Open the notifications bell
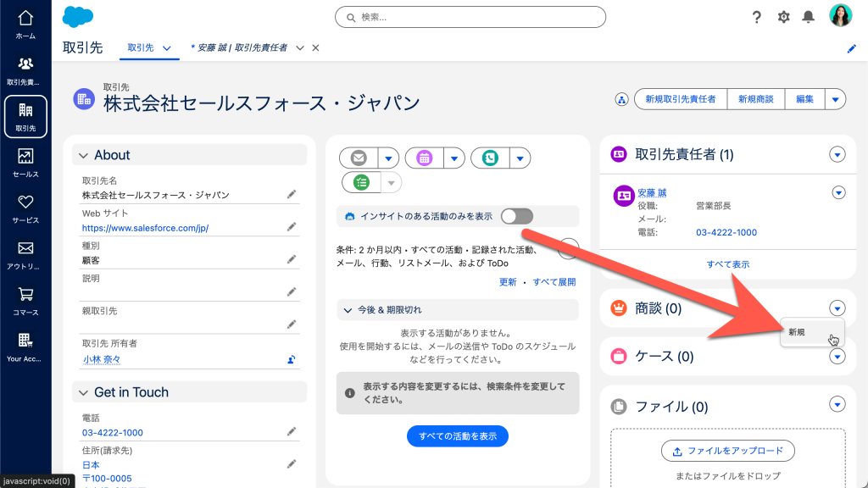Screen dimensions: 868x488 tap(809, 17)
